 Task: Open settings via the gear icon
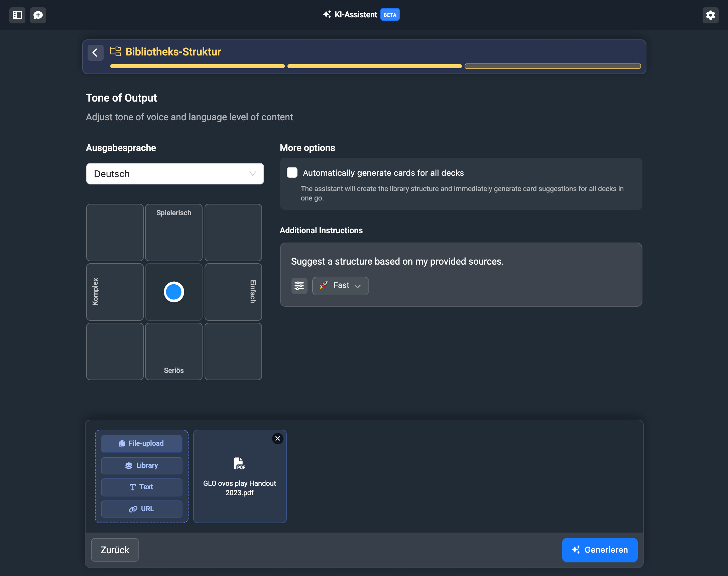710,15
